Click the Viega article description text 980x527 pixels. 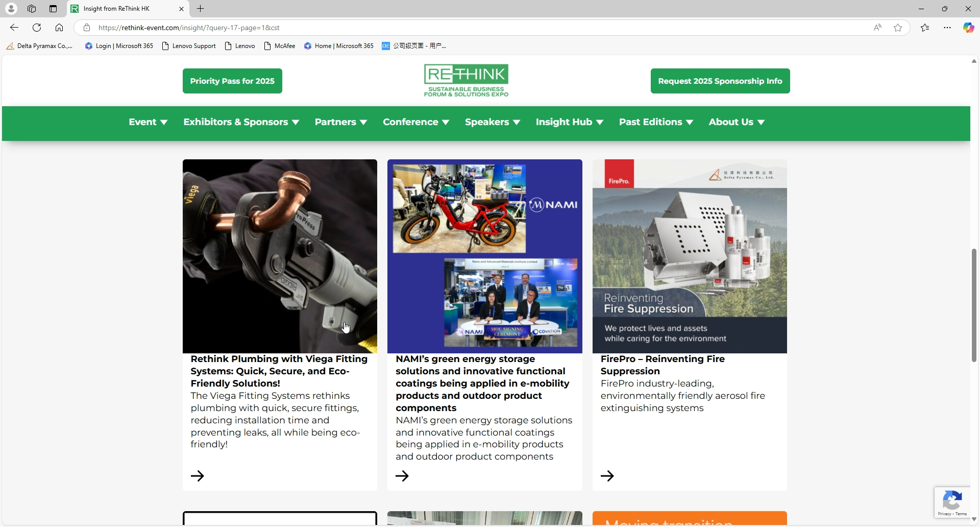click(x=276, y=420)
